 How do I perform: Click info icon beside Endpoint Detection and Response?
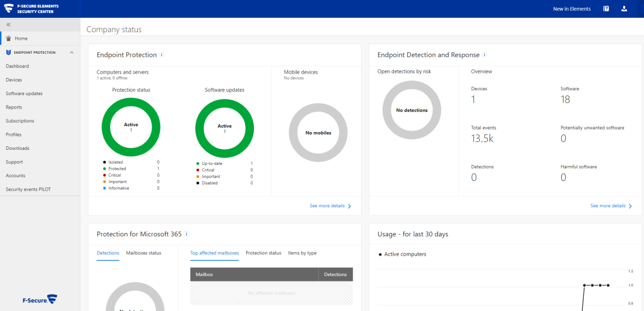pos(484,55)
